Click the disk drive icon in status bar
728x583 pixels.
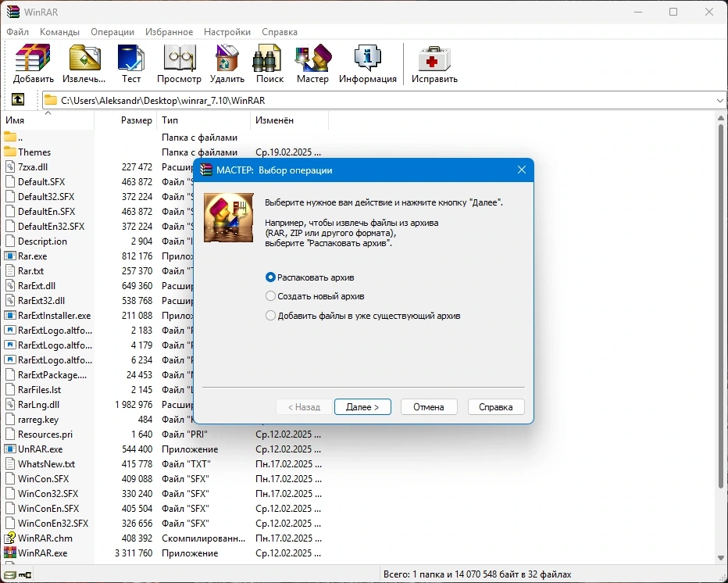[9, 575]
